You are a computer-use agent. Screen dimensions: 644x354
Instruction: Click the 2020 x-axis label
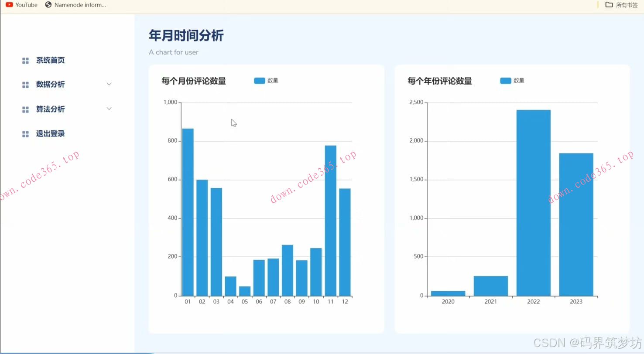[x=448, y=302]
